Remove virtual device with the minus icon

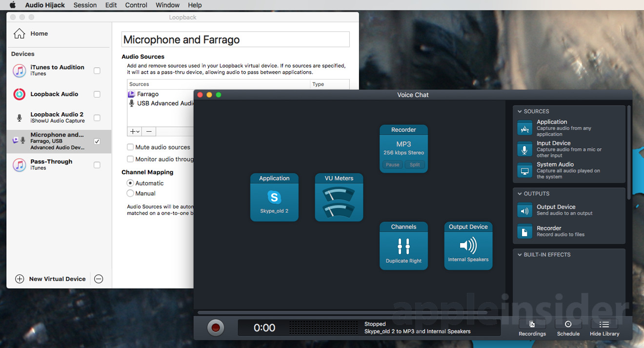click(99, 279)
